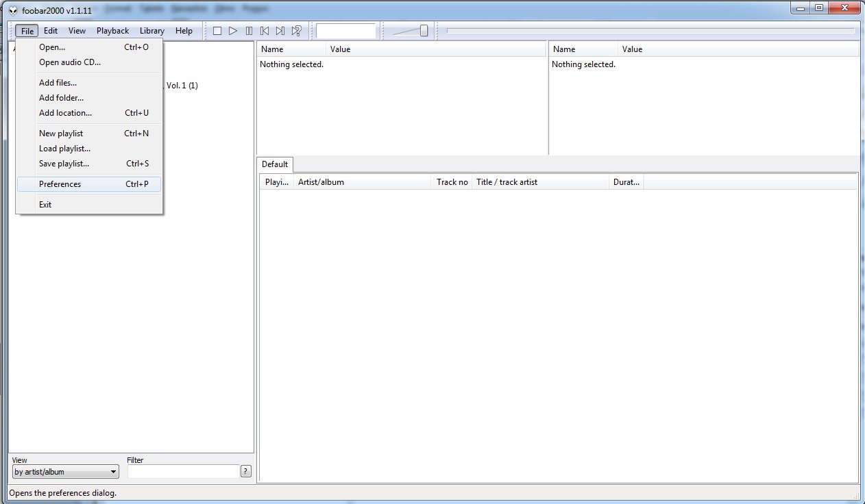Viewport: 865px width, 504px height.
Task: Select Add location... menu item
Action: coord(89,113)
